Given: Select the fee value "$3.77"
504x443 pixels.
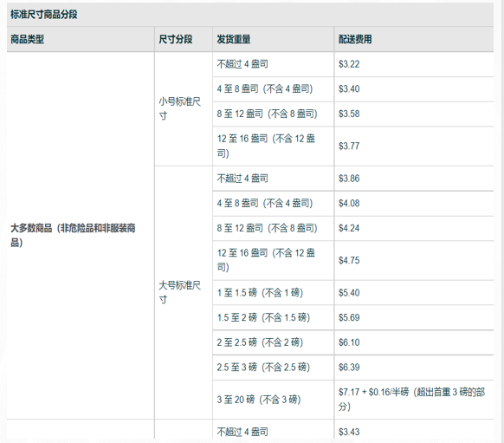Looking at the screenshot, I should (349, 146).
